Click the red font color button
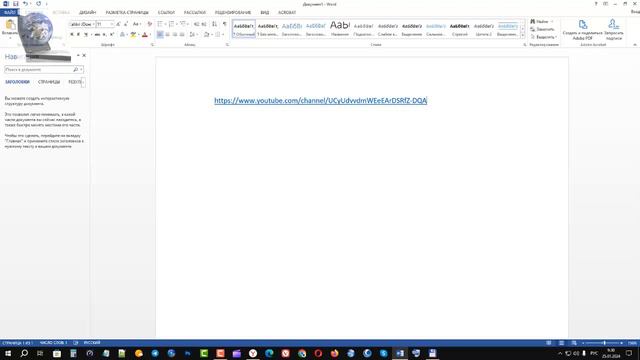The height and width of the screenshot is (360, 640). pyautogui.click(x=144, y=35)
